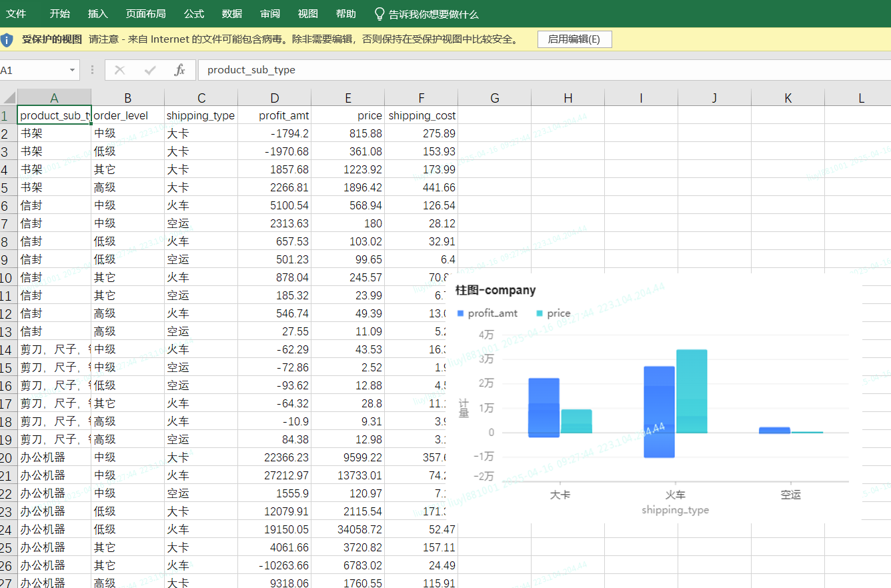Click the 火车 price bar in chart
This screenshot has width=891, height=588.
click(x=692, y=391)
